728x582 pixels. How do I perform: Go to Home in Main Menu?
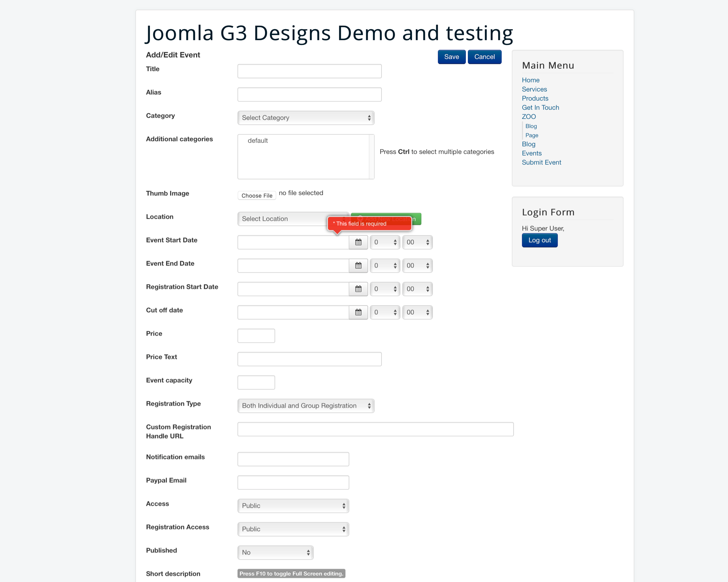(x=530, y=80)
